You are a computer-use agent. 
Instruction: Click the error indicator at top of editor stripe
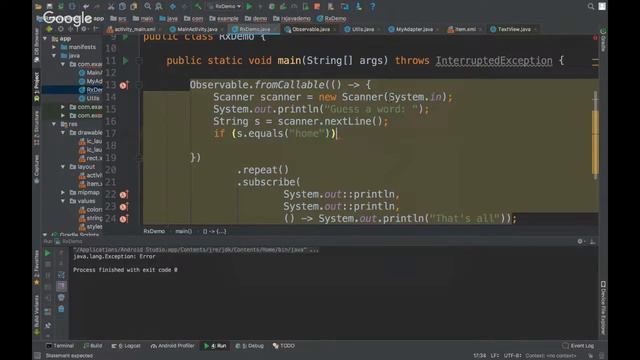click(596, 38)
